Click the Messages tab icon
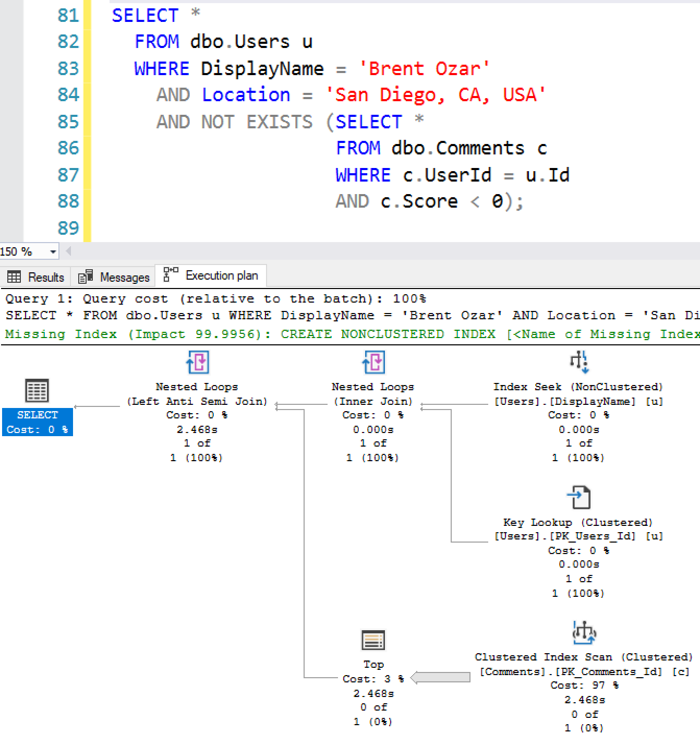Screen dimensions: 700x745 [x=85, y=276]
